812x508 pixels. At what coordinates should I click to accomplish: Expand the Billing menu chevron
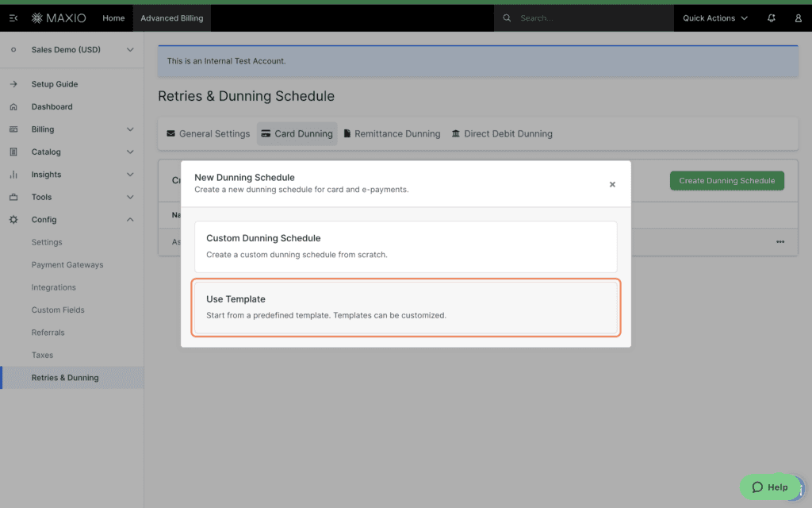pos(130,129)
